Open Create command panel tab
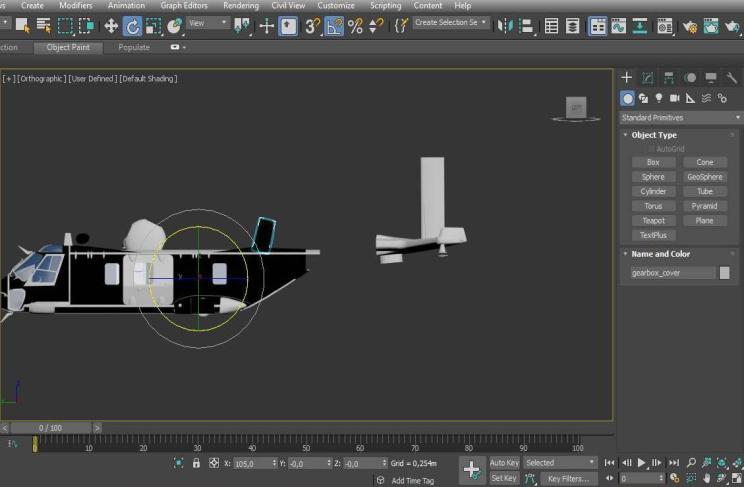Screen dimensions: 744x487 click(x=626, y=77)
